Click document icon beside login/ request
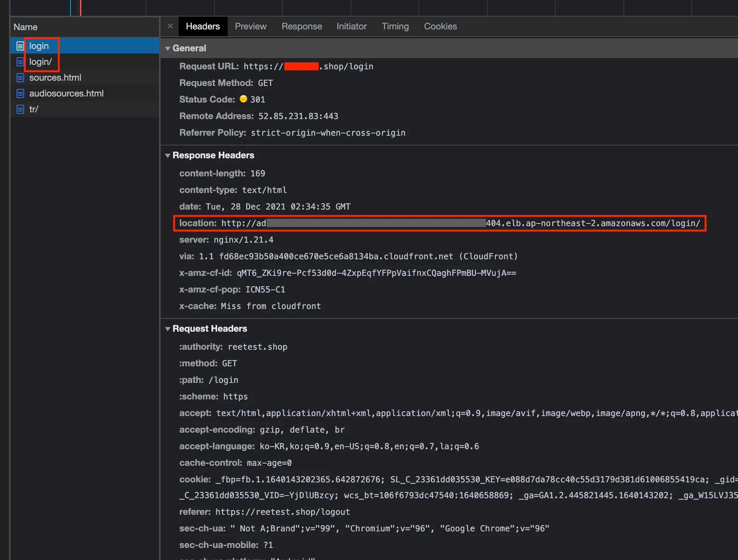 (x=20, y=62)
